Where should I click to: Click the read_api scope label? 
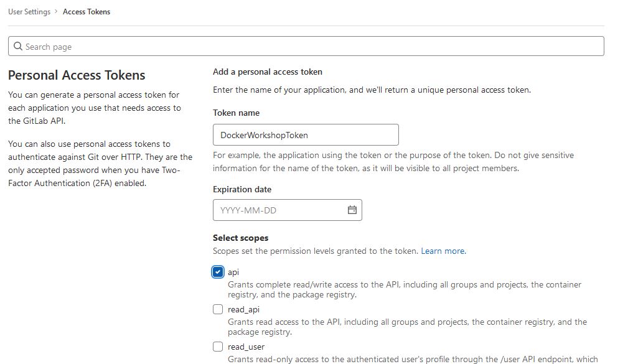pos(243,309)
